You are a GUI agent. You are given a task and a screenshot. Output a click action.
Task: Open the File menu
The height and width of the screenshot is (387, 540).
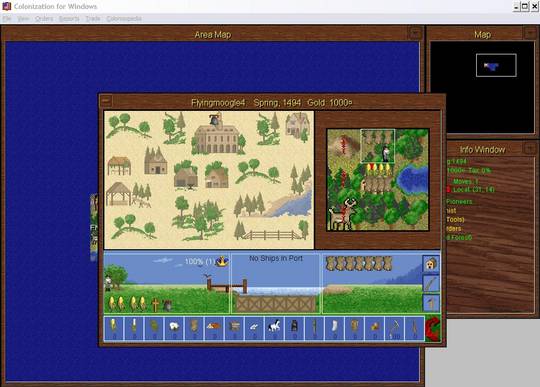click(x=7, y=19)
